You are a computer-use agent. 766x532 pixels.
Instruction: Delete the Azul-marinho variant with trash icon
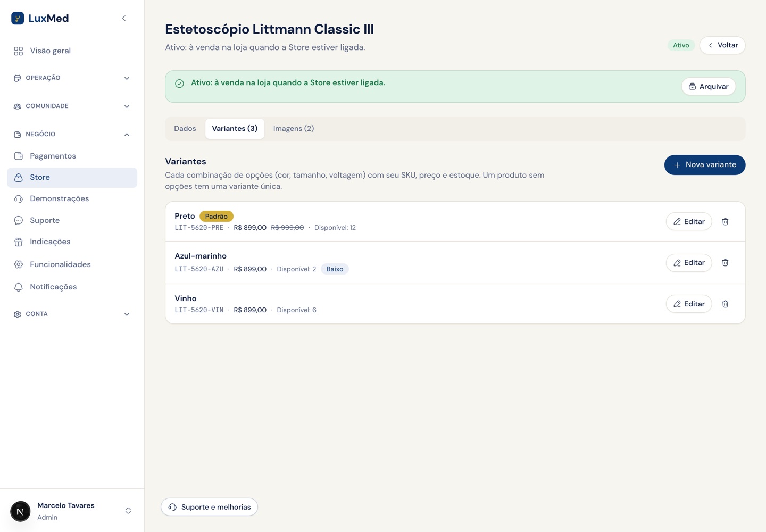click(x=725, y=263)
